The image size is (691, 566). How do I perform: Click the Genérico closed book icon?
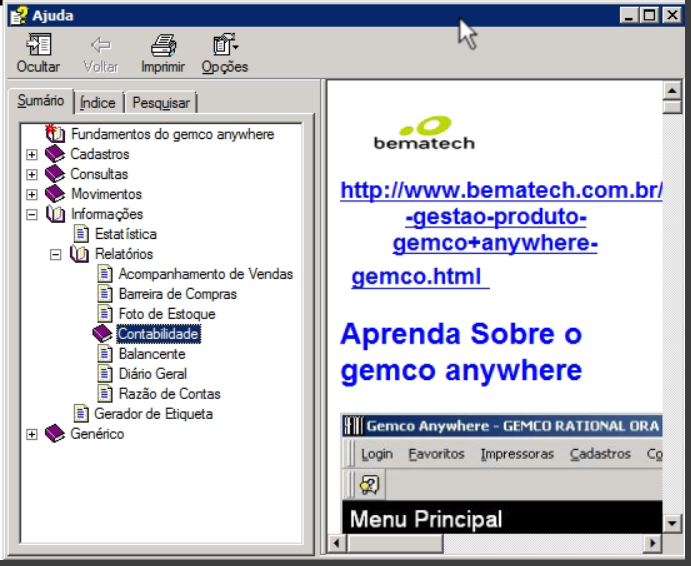point(55,434)
